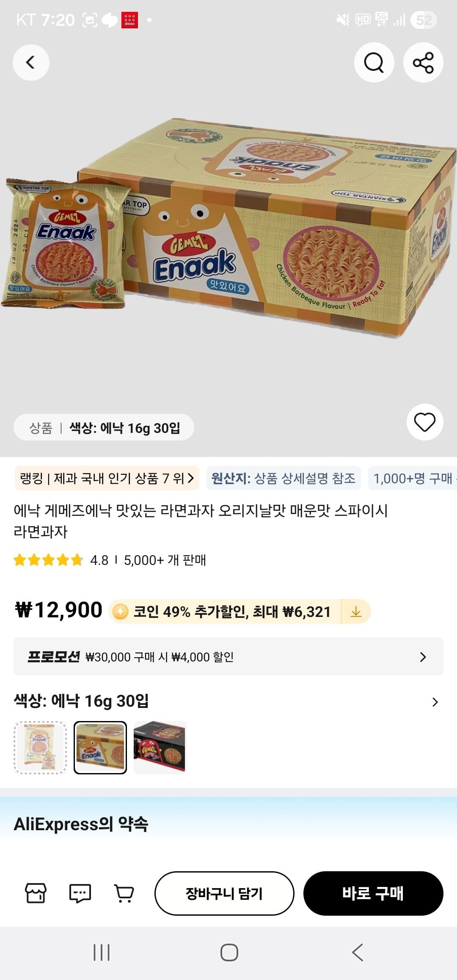
Task: Select the single packet color thumbnail
Action: pyautogui.click(x=41, y=748)
